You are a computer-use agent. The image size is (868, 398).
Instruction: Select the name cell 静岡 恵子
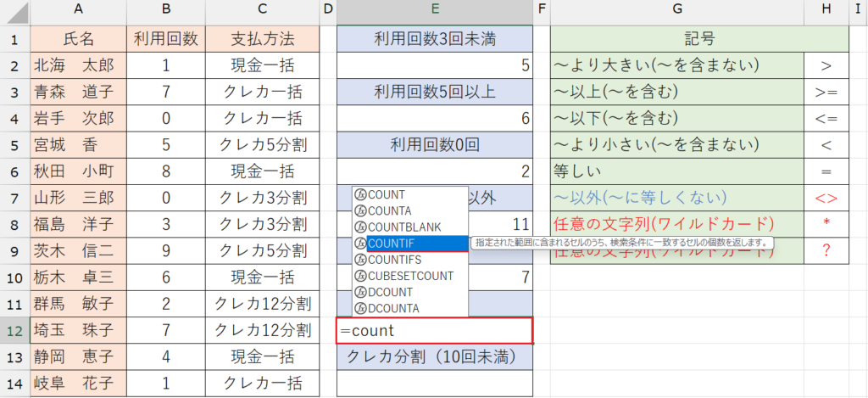pos(79,357)
